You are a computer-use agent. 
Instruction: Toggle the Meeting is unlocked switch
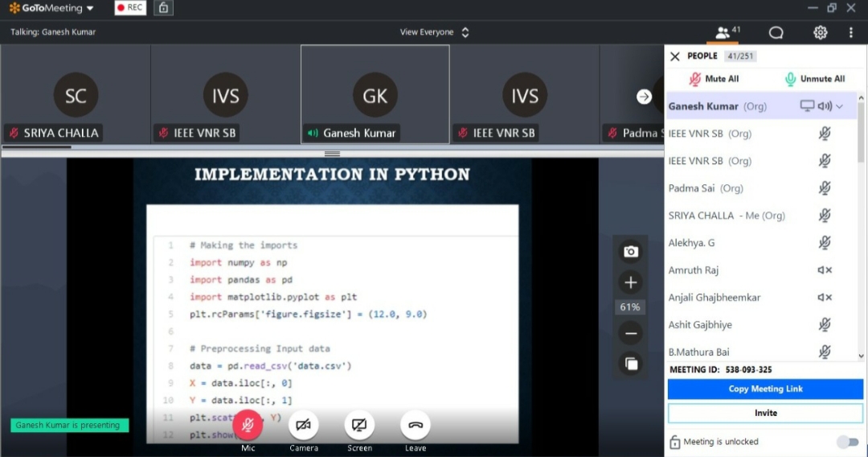847,442
